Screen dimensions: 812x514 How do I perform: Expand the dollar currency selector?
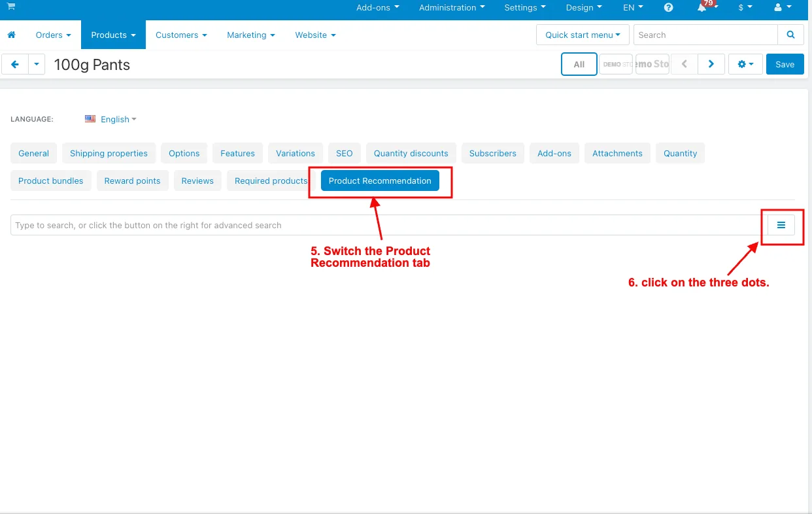point(745,8)
